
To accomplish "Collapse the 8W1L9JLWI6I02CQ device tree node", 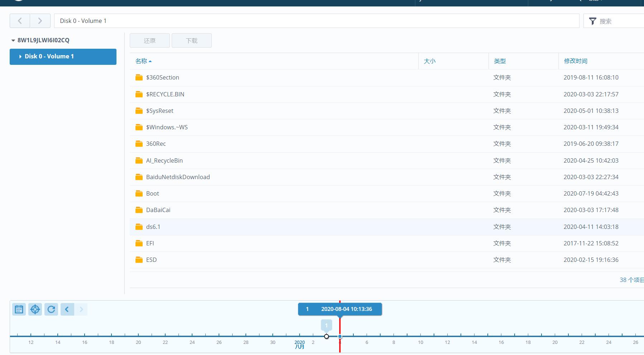I will pyautogui.click(x=13, y=40).
